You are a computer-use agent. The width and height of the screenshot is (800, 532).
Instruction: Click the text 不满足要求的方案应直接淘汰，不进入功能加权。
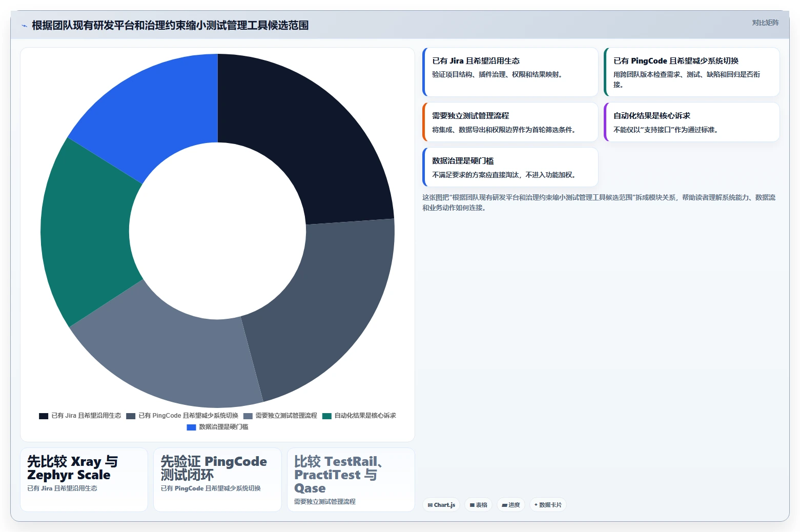505,175
